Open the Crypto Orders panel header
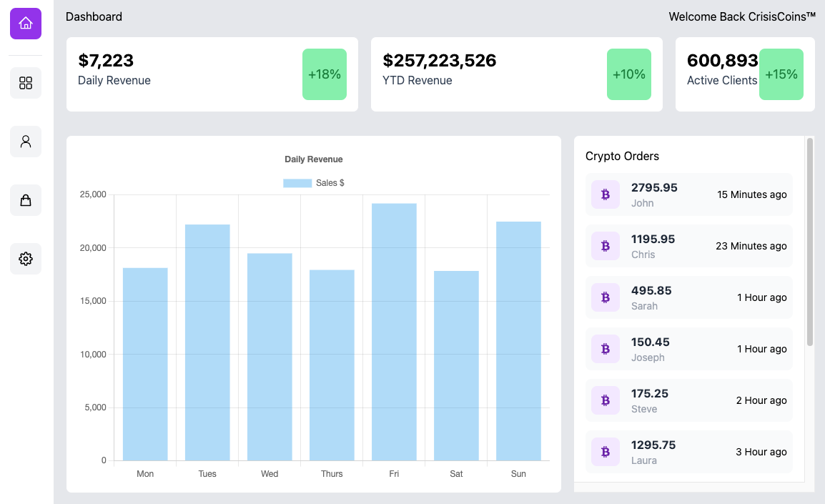 tap(621, 156)
